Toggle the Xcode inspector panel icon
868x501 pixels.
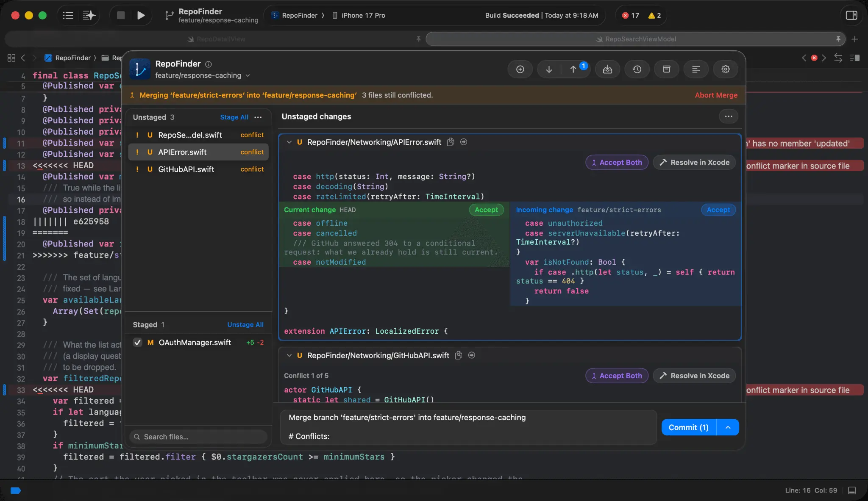click(851, 15)
